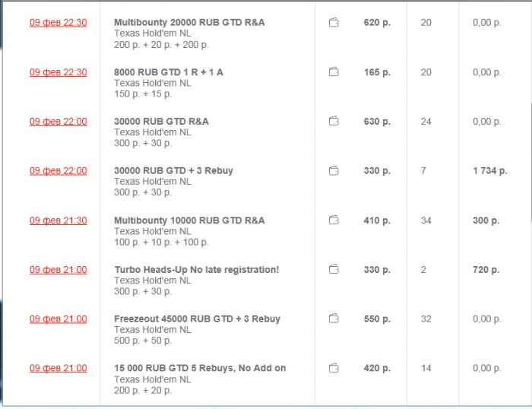Click wallet icon for 15 000 RUB GTD row
This screenshot has height=409, width=532.
tap(333, 368)
